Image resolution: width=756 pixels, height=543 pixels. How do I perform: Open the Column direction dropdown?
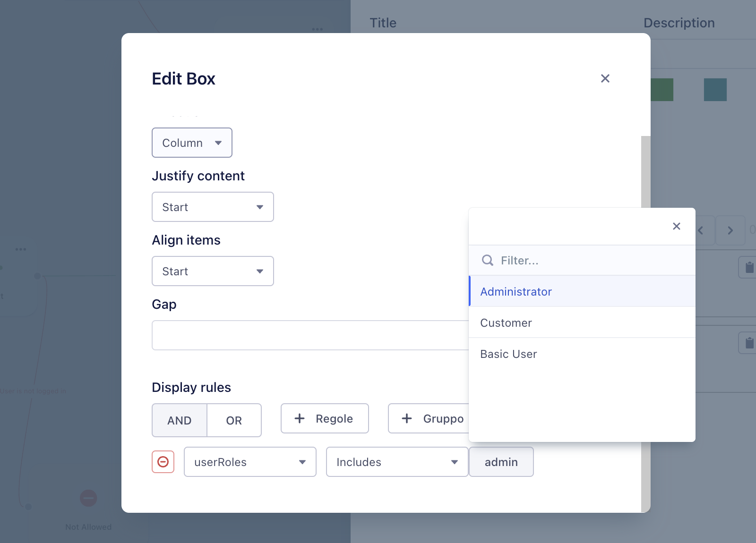[x=192, y=143]
